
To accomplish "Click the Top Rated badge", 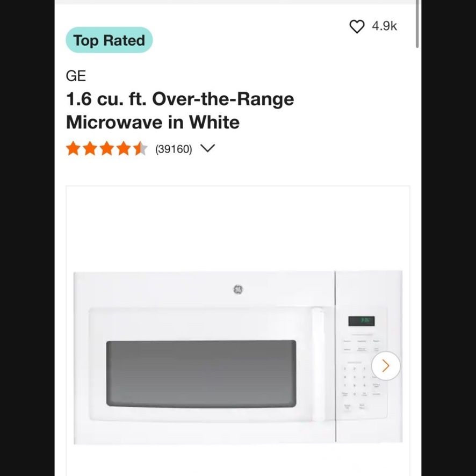I will 109,40.
